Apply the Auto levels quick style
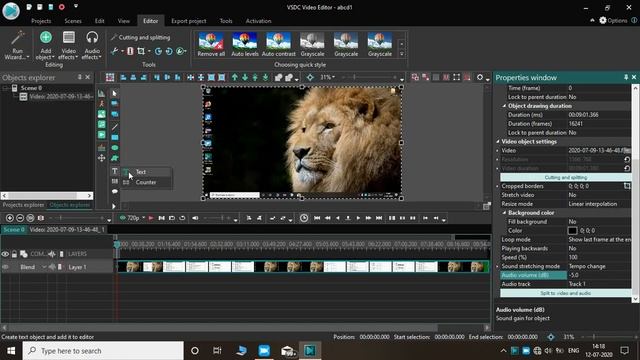The width and height of the screenshot is (640, 360). (x=245, y=44)
